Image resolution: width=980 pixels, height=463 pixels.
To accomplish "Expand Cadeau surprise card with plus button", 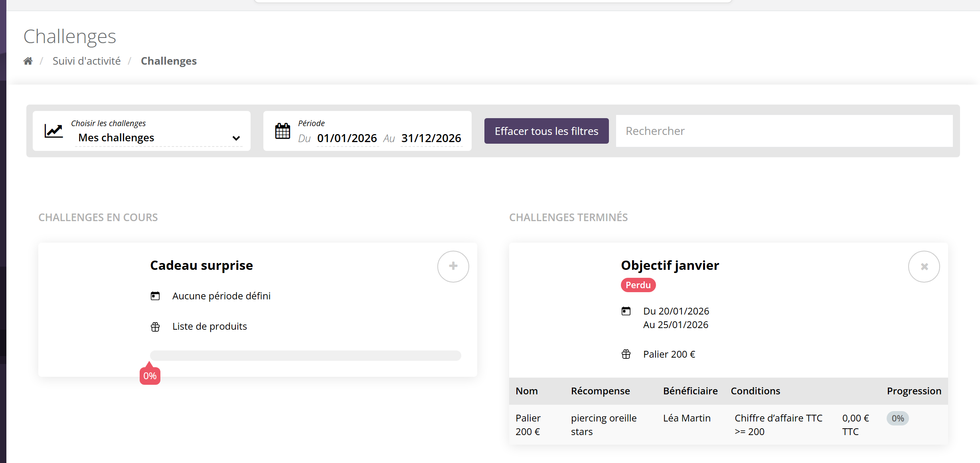I will (453, 266).
